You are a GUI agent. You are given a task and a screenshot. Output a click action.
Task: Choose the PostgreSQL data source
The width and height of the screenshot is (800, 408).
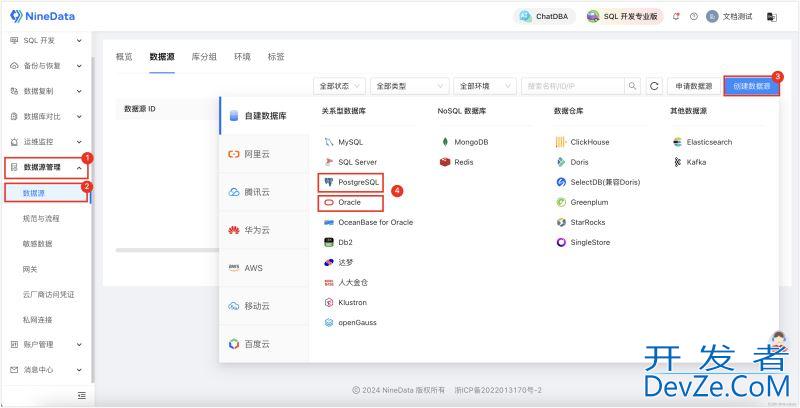pyautogui.click(x=352, y=182)
